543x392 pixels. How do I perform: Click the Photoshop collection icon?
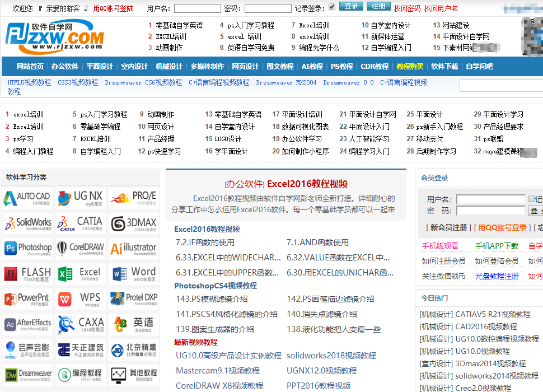tap(27, 249)
